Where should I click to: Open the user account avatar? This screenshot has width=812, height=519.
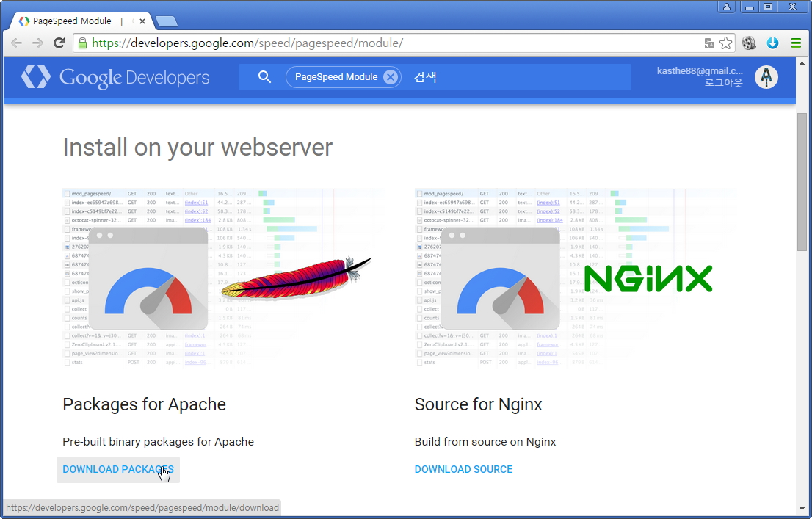click(x=766, y=77)
